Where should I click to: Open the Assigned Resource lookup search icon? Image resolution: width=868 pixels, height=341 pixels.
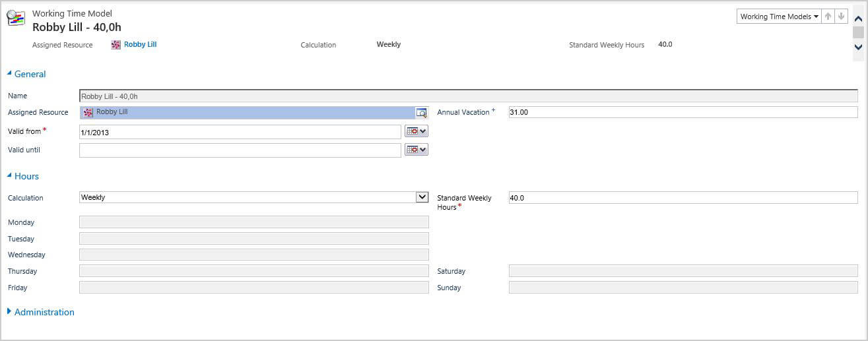tap(421, 113)
